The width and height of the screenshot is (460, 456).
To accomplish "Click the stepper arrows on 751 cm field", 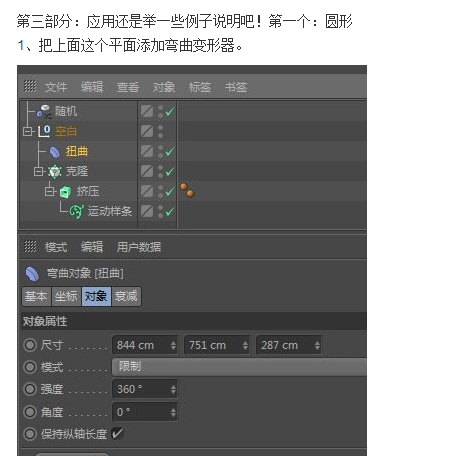I will click(x=245, y=345).
